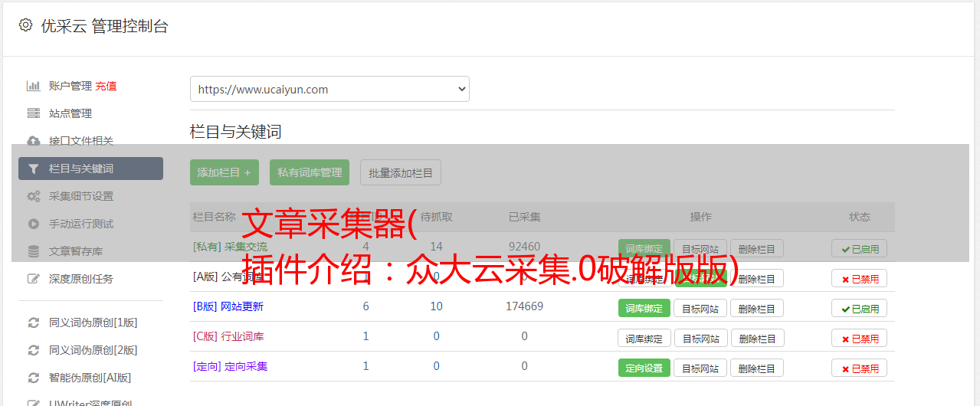Click 目标网站 in the 行业词库 row

point(700,338)
